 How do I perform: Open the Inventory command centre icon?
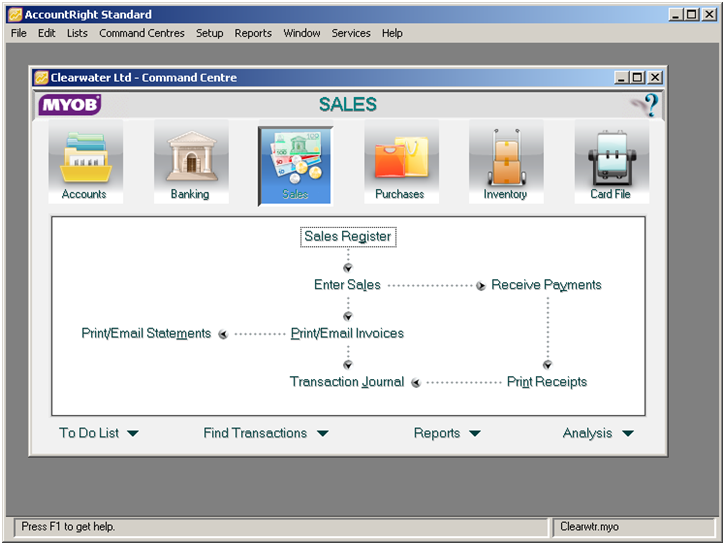pos(506,162)
